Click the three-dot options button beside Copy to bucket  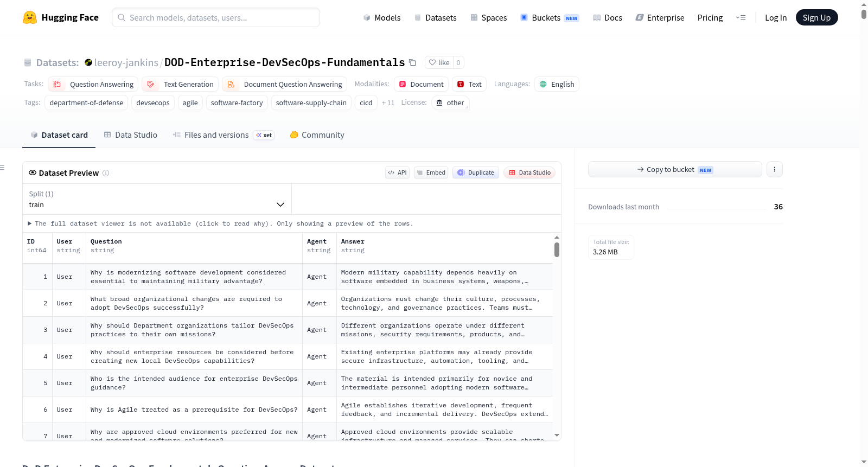(x=775, y=169)
